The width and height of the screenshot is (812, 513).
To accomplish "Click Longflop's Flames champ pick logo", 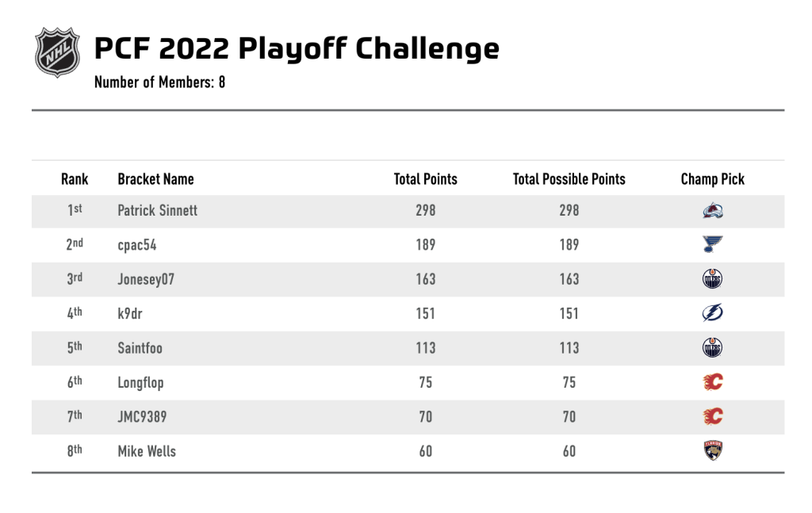I will [713, 382].
